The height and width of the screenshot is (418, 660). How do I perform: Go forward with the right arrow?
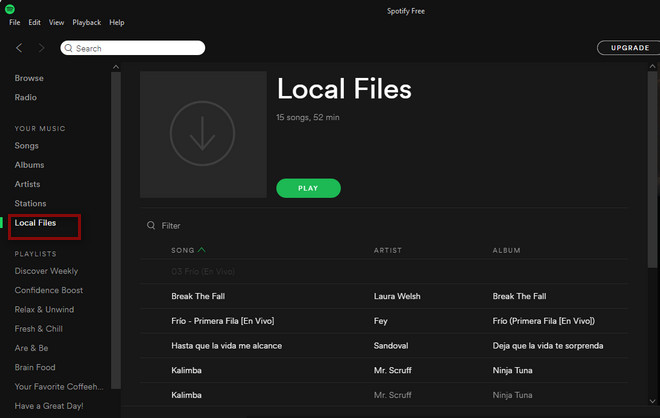41,48
